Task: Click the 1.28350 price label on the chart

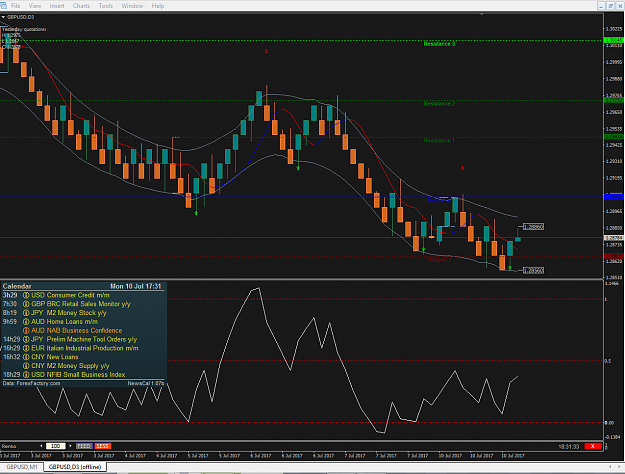Action: pos(533,270)
